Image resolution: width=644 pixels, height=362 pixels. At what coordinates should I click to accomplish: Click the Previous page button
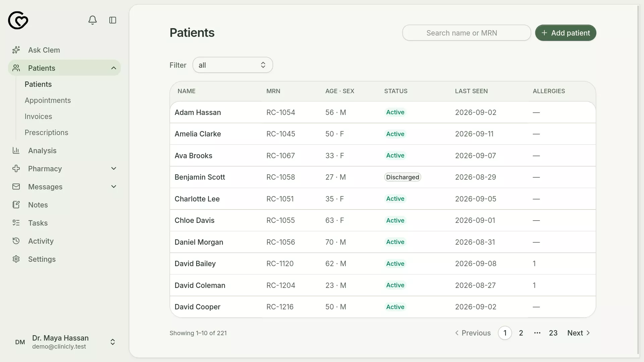click(x=473, y=333)
